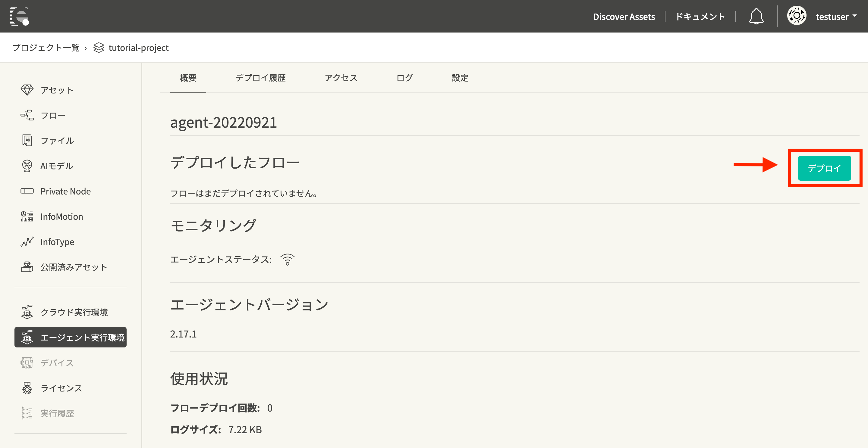Switch to the ログ tab
Screen dimensions: 868x448
click(x=404, y=78)
